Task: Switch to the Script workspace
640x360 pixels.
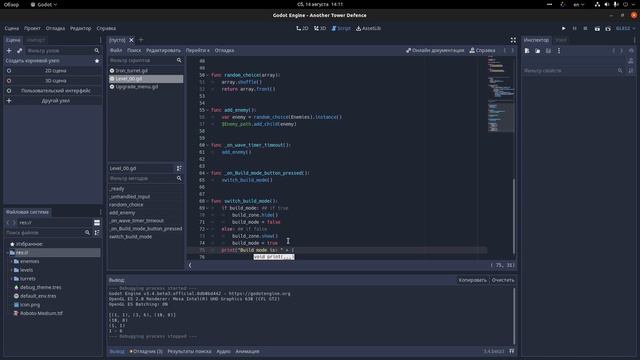Action: point(341,29)
